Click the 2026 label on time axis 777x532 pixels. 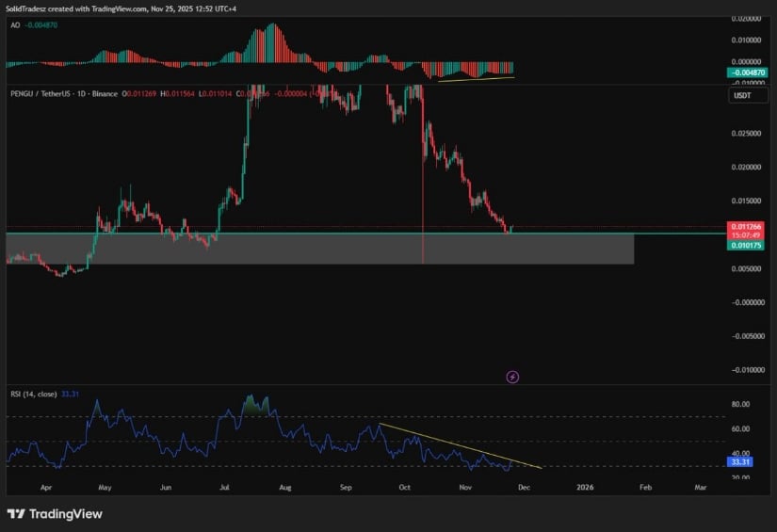tap(585, 488)
